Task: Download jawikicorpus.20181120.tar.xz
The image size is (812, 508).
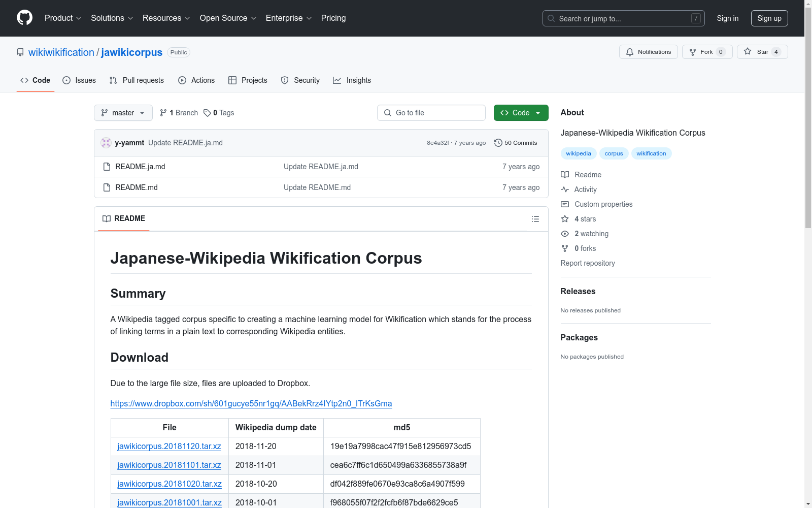Action: (170, 446)
